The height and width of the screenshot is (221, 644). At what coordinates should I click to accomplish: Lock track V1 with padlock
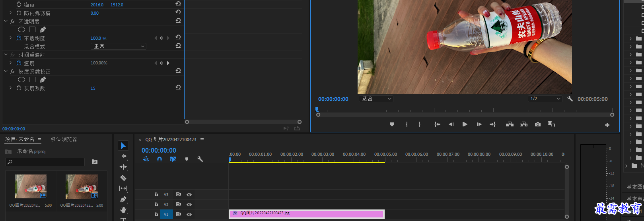156,214
